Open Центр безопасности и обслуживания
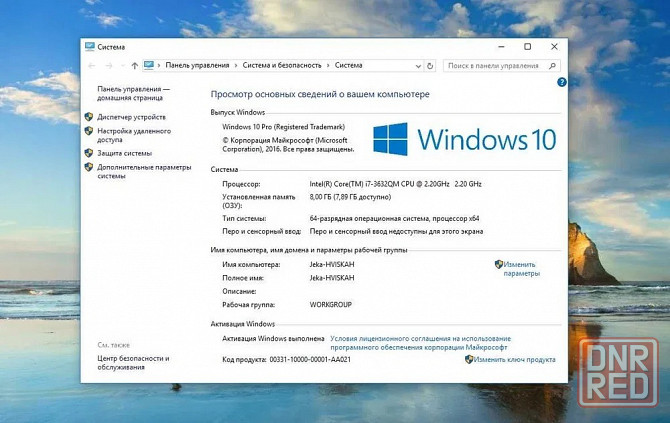Viewport: 670px width, 423px height. (x=133, y=362)
